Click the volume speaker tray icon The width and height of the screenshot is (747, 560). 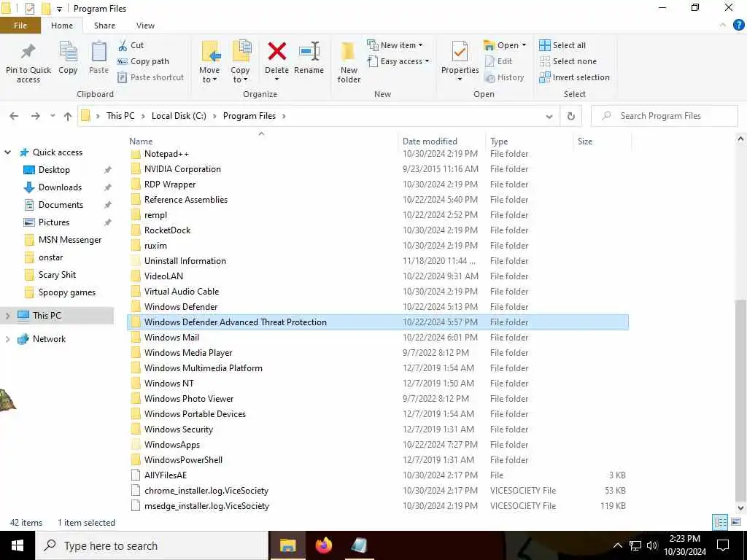tap(652, 545)
